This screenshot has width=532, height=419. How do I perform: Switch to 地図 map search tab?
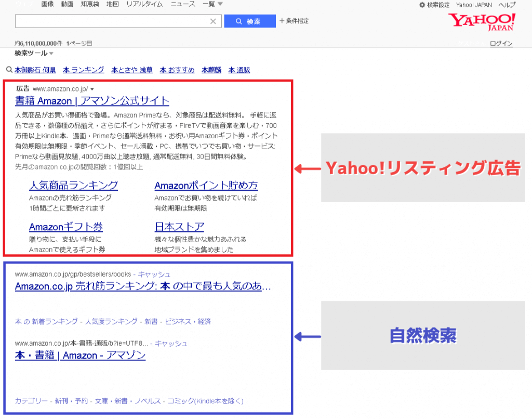(x=113, y=4)
